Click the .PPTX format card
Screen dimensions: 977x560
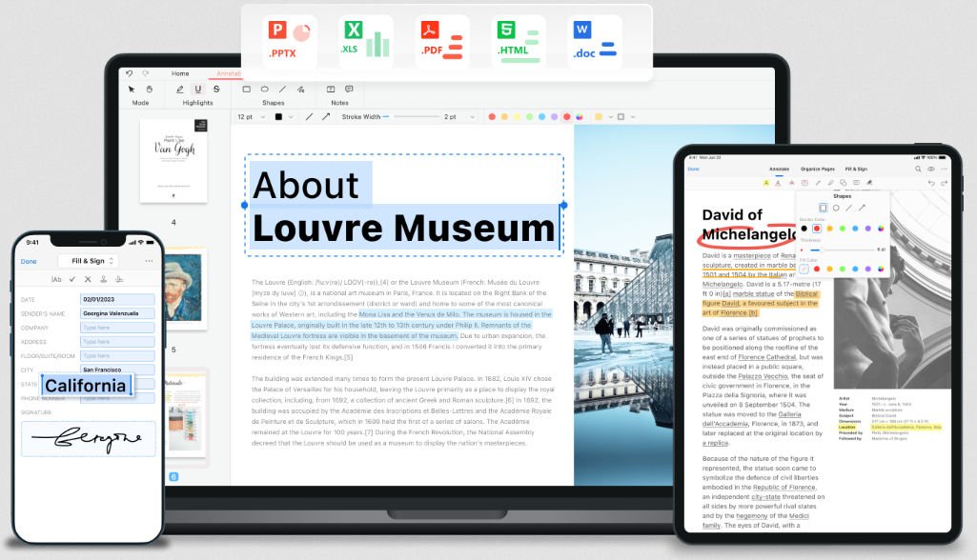click(x=290, y=42)
